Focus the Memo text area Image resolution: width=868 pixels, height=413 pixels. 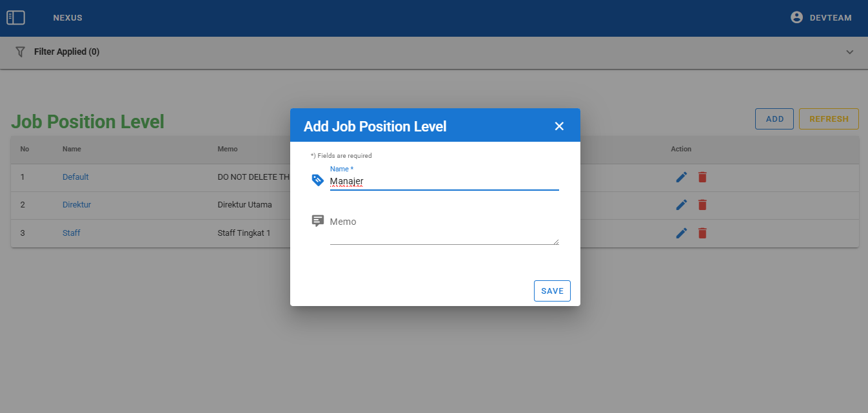(444, 231)
